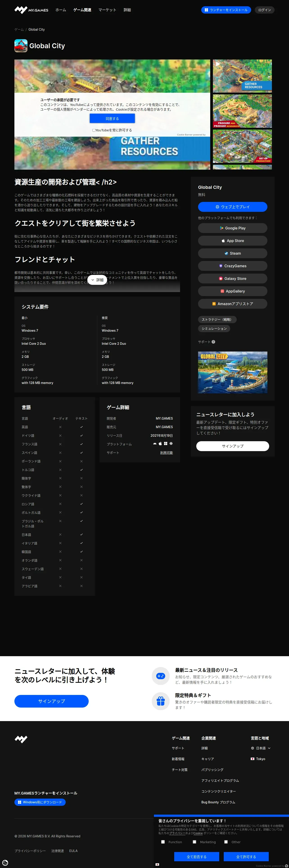Select the Set Up Production thumbnail

tap(242, 146)
